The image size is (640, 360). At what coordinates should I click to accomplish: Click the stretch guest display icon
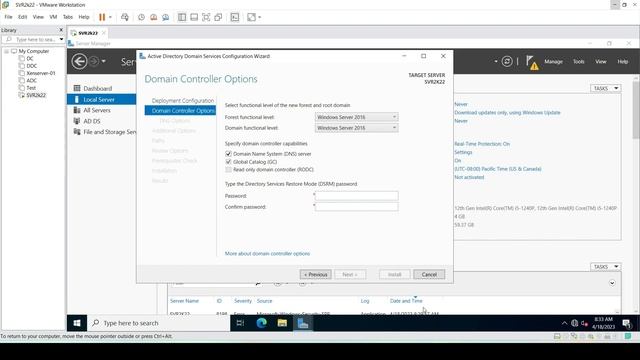click(251, 17)
